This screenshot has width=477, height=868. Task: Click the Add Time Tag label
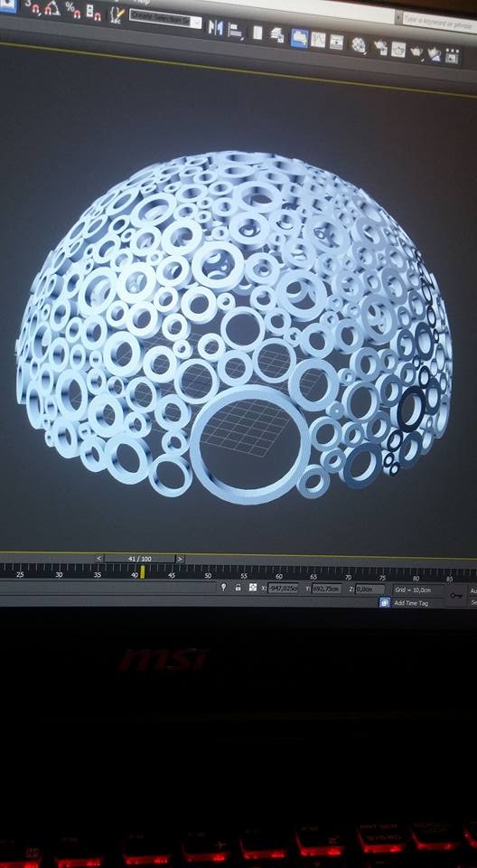coord(411,603)
